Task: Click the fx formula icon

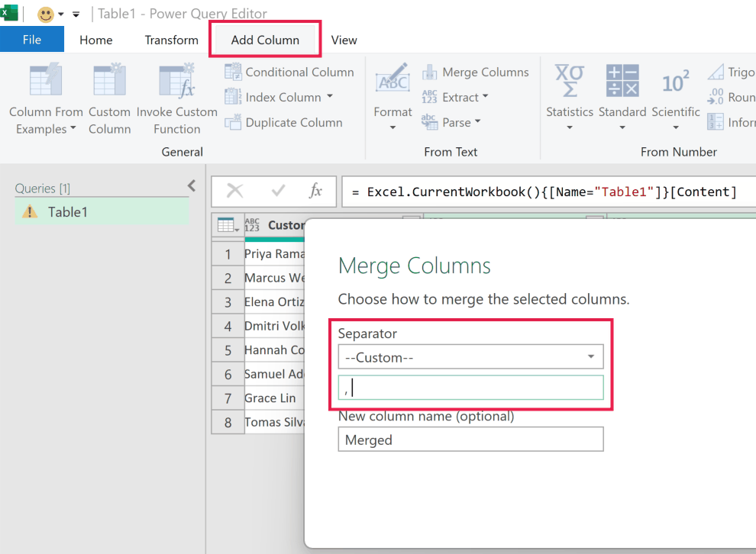Action: point(316,191)
